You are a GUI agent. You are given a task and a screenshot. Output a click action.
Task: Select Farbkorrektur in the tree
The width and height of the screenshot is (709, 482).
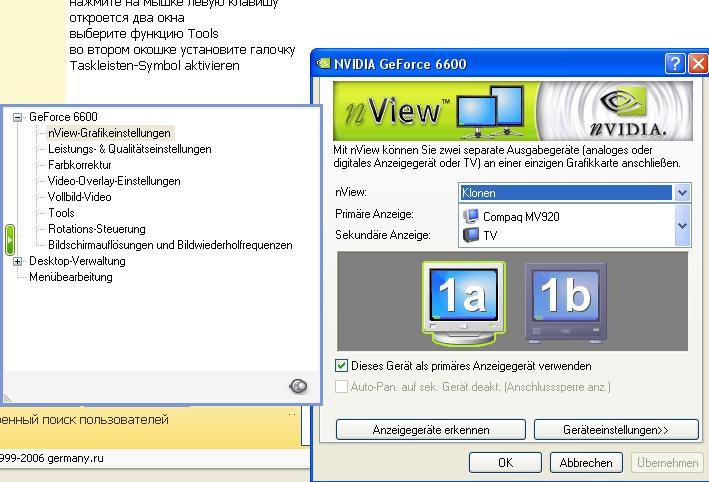(x=79, y=165)
